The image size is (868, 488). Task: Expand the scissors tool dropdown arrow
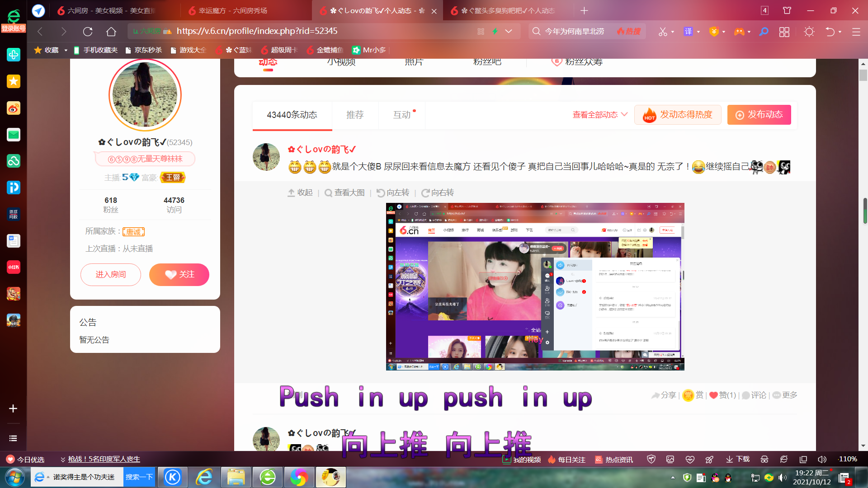click(x=673, y=32)
